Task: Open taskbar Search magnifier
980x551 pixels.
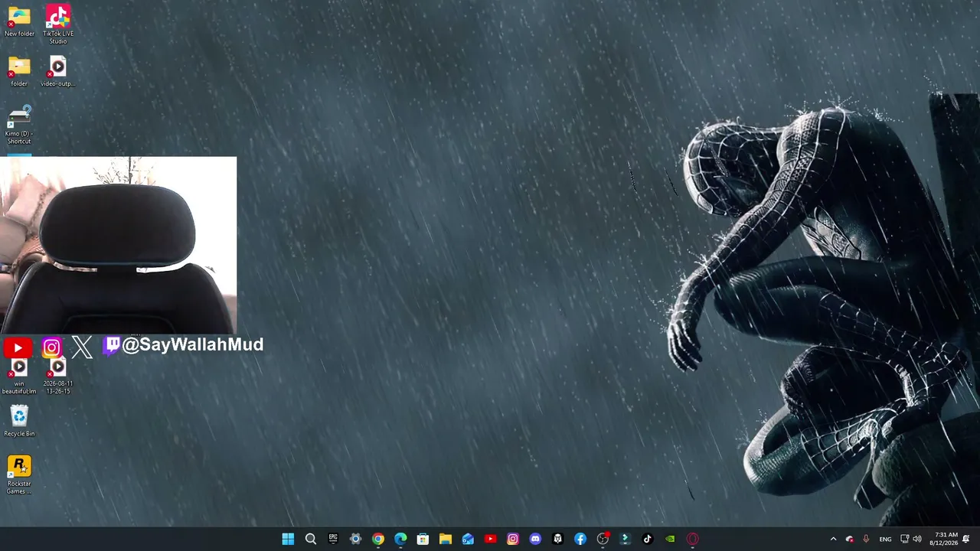Action: click(310, 539)
